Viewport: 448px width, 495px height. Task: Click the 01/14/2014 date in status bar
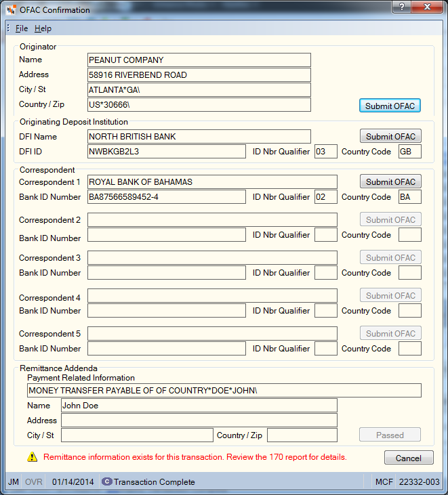click(73, 481)
